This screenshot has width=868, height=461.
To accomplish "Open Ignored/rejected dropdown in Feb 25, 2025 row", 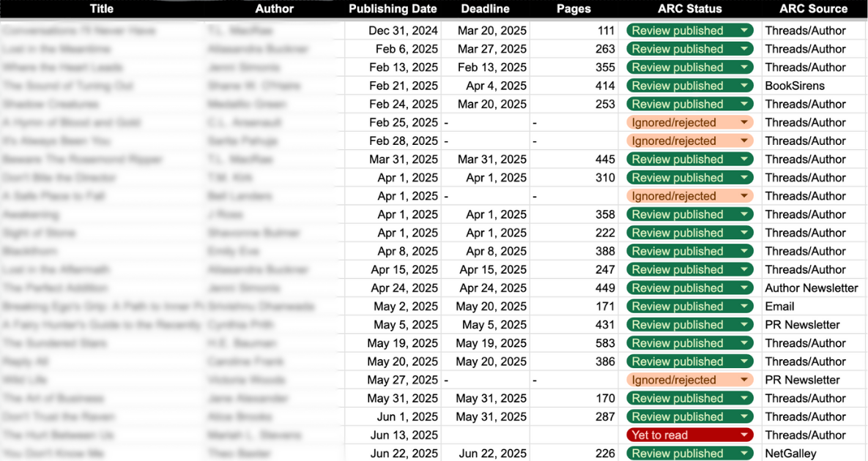I will 744,123.
